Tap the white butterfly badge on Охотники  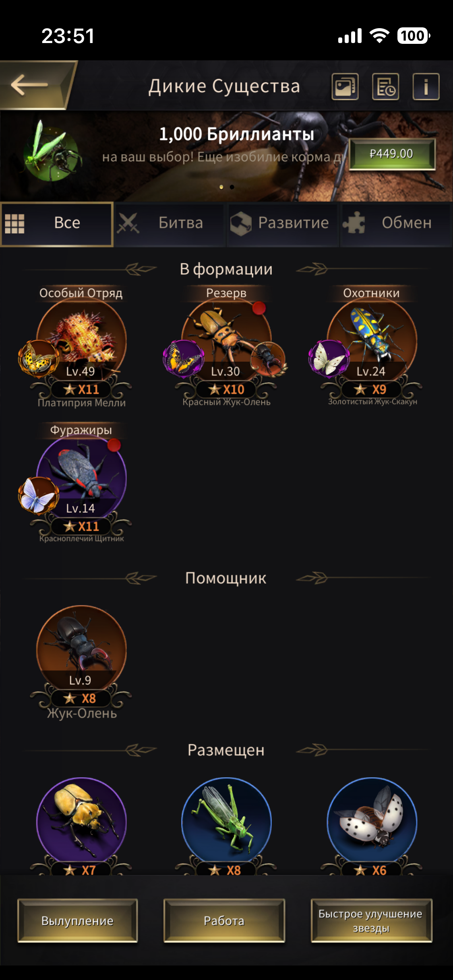tap(329, 358)
